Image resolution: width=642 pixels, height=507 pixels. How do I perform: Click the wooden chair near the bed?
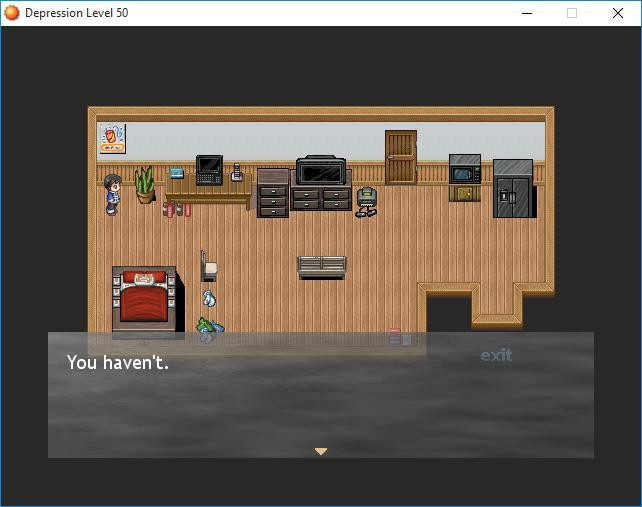click(x=208, y=266)
